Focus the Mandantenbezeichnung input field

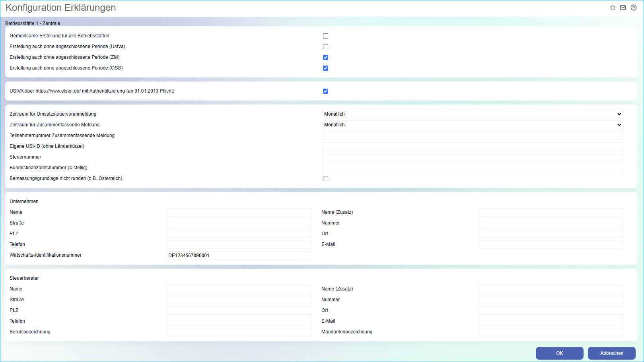551,332
